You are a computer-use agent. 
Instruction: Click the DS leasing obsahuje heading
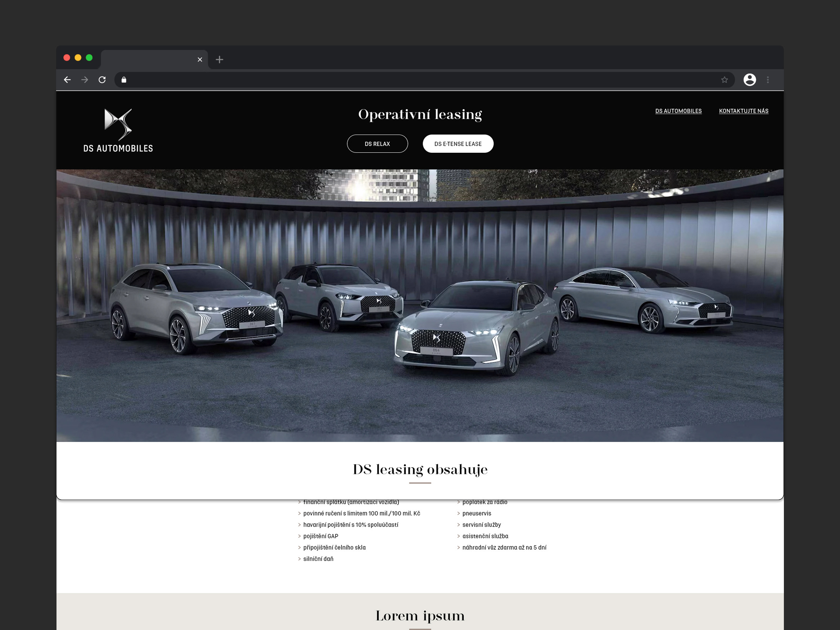point(420,469)
